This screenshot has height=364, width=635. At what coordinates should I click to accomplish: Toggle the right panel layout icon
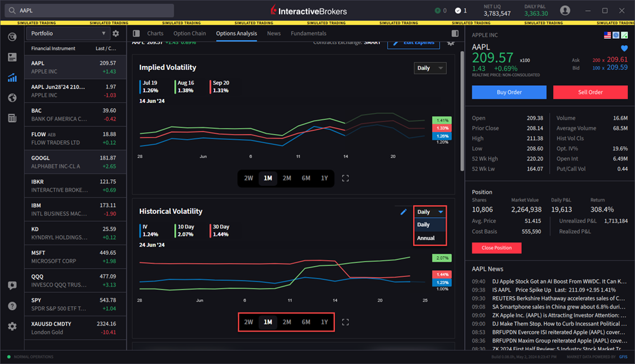455,33
